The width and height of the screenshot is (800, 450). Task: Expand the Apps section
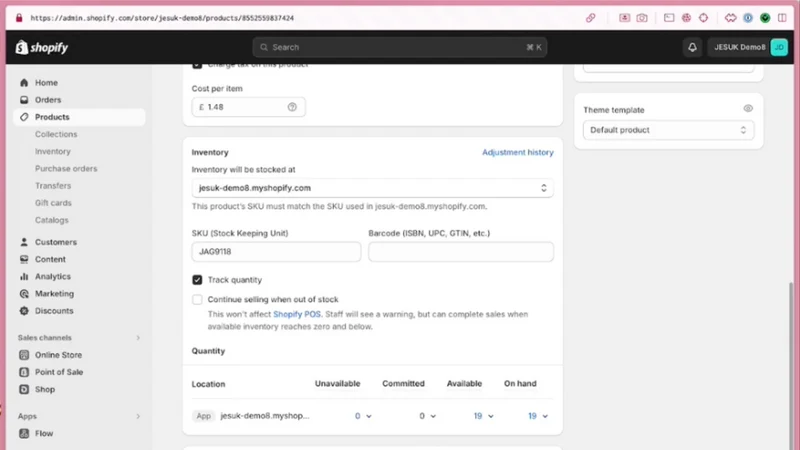pyautogui.click(x=138, y=416)
